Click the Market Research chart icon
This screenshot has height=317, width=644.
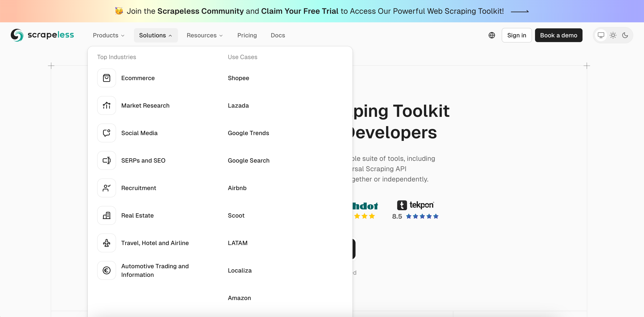coord(106,105)
